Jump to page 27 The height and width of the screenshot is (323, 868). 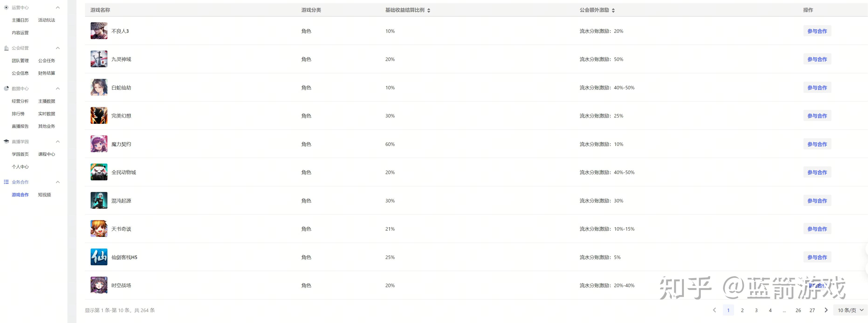pos(812,310)
